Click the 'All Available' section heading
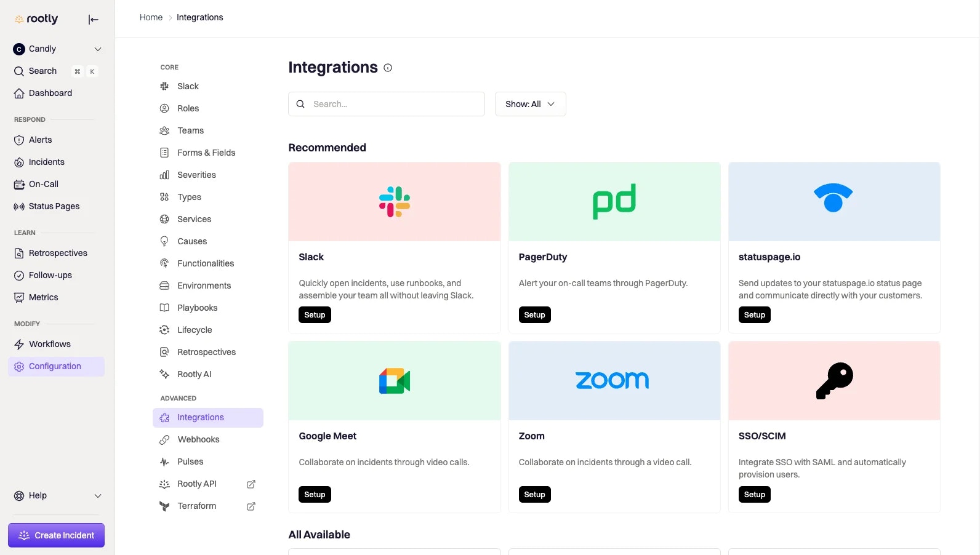This screenshot has height=555, width=980. 319,535
